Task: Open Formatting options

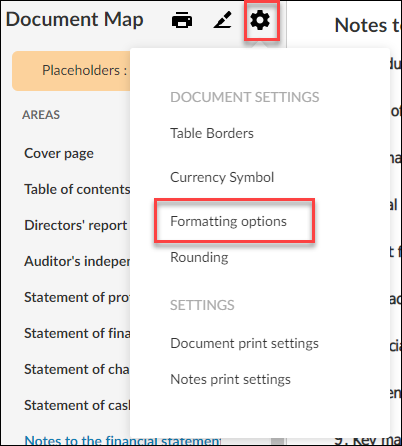Action: click(228, 221)
